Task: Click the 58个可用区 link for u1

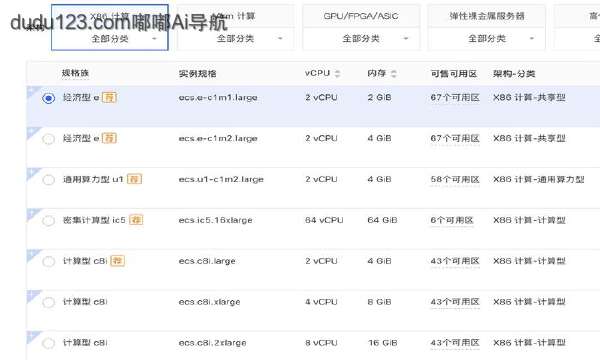Action: 455,180
